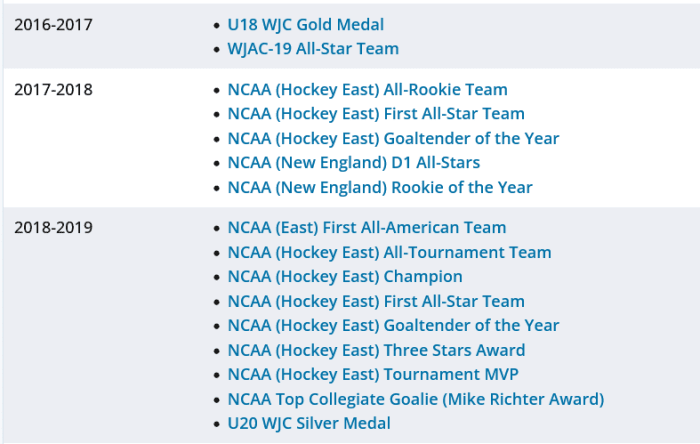The height and width of the screenshot is (444, 700).
Task: Open 2018-2019 NCAA (Hockey East) Goaltender of the Year
Action: pyautogui.click(x=393, y=326)
